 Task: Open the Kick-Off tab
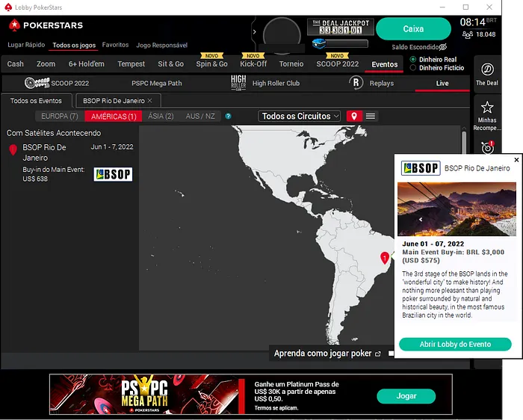click(253, 64)
